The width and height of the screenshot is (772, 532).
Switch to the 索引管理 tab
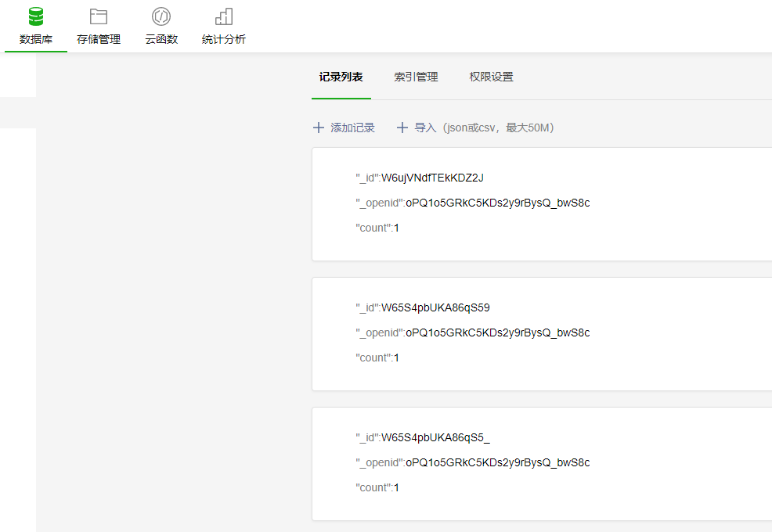tap(416, 77)
